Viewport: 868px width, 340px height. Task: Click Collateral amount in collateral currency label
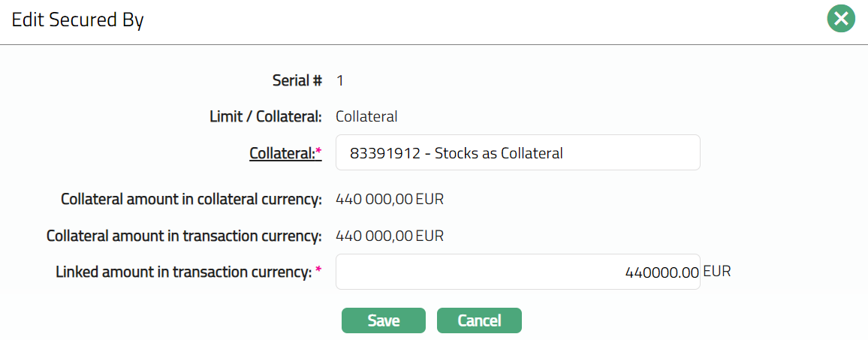pyautogui.click(x=191, y=199)
